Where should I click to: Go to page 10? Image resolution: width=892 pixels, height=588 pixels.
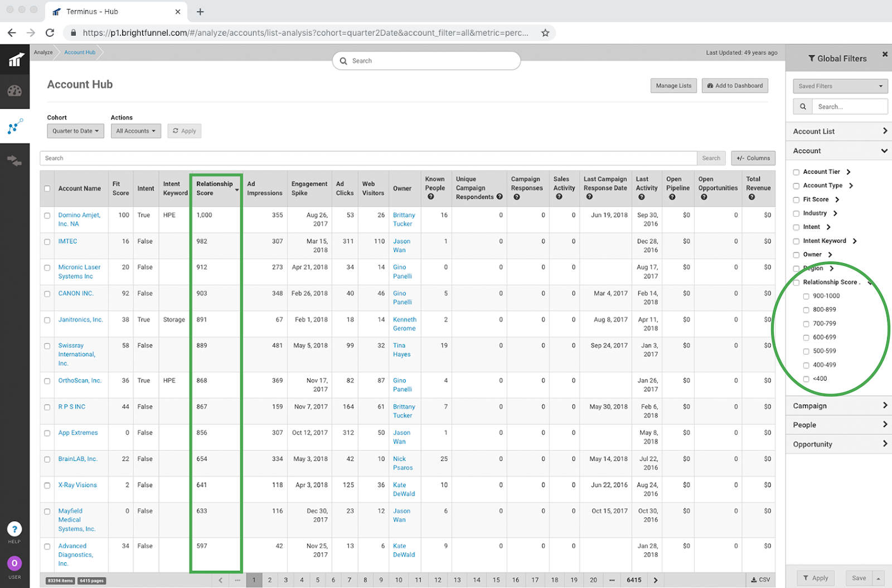[399, 580]
